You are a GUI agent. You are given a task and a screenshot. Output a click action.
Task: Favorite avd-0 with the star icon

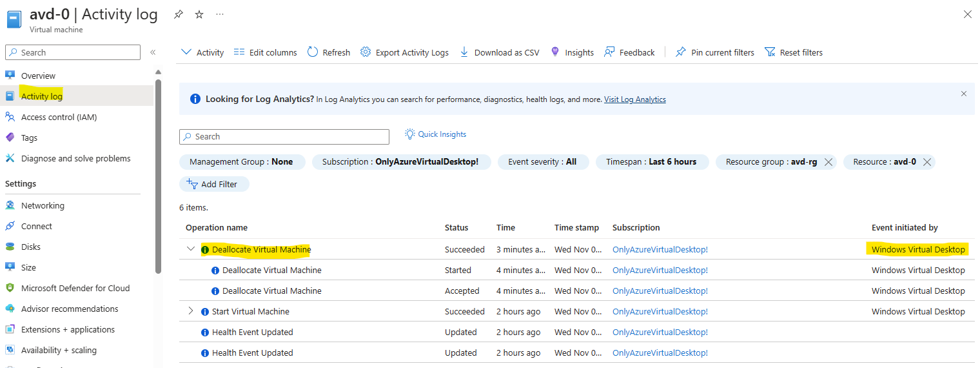pos(199,14)
